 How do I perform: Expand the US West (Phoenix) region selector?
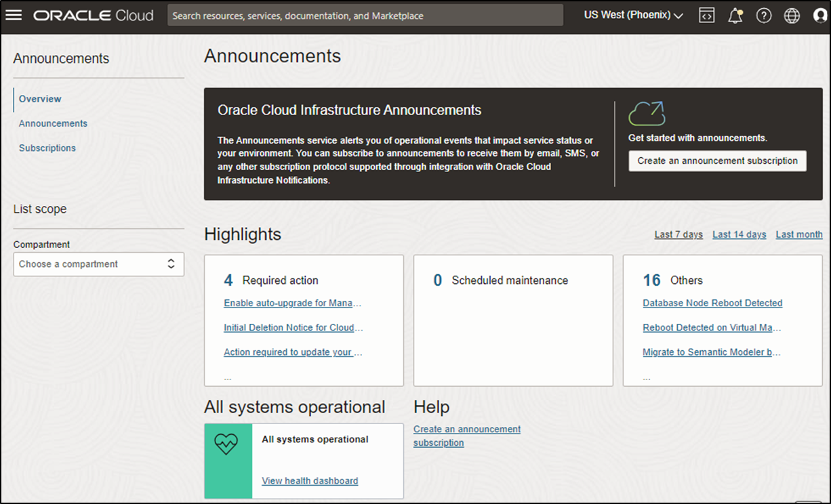point(633,15)
